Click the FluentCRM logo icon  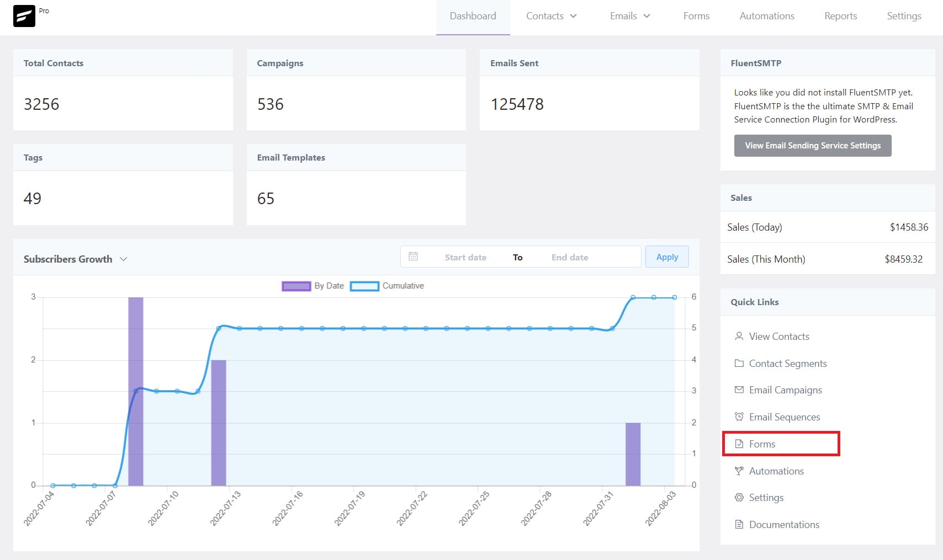coord(24,16)
